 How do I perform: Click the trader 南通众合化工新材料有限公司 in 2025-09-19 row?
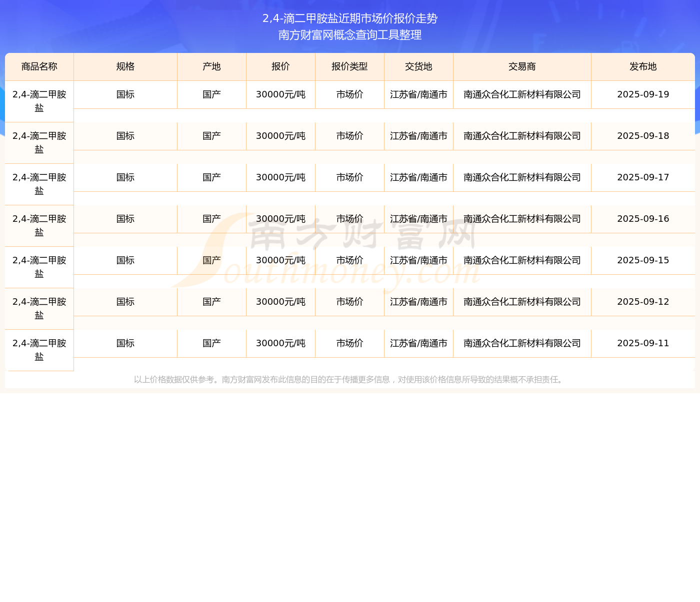(522, 94)
